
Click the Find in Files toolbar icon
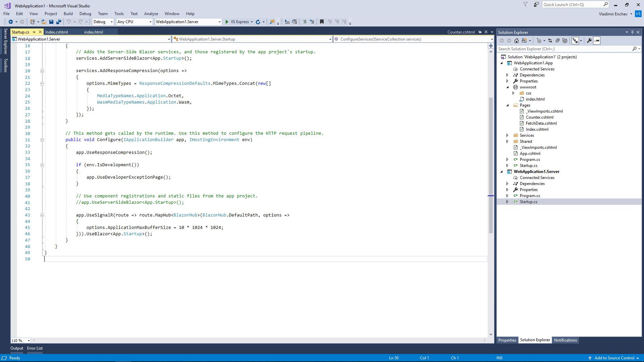[272, 22]
